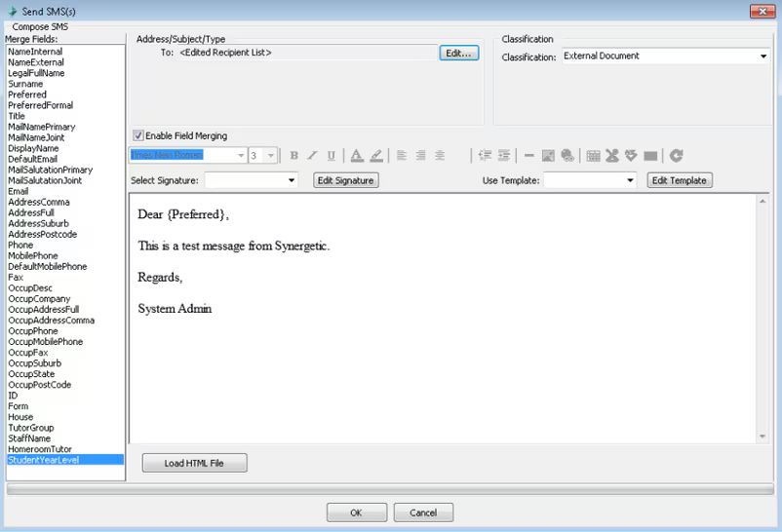Click the progress bar above OK
Screen dimensions: 782x532
pyautogui.click(x=390, y=489)
